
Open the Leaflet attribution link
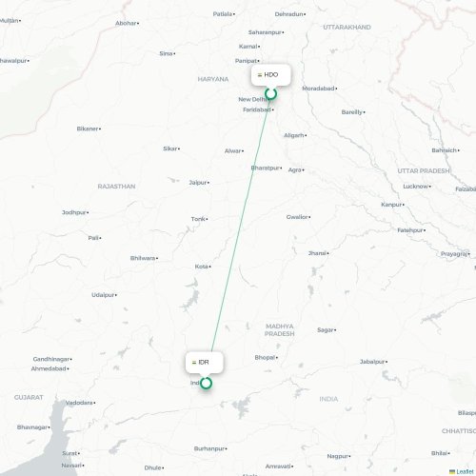[x=465, y=472]
